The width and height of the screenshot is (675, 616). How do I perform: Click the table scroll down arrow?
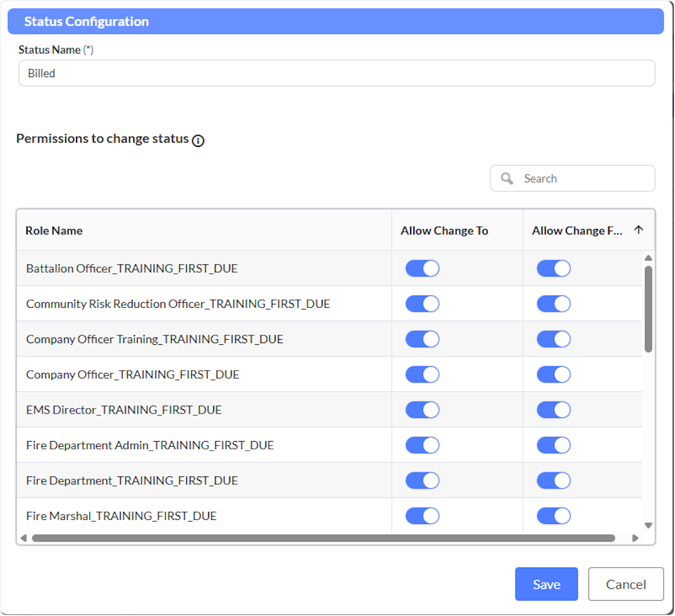point(649,525)
